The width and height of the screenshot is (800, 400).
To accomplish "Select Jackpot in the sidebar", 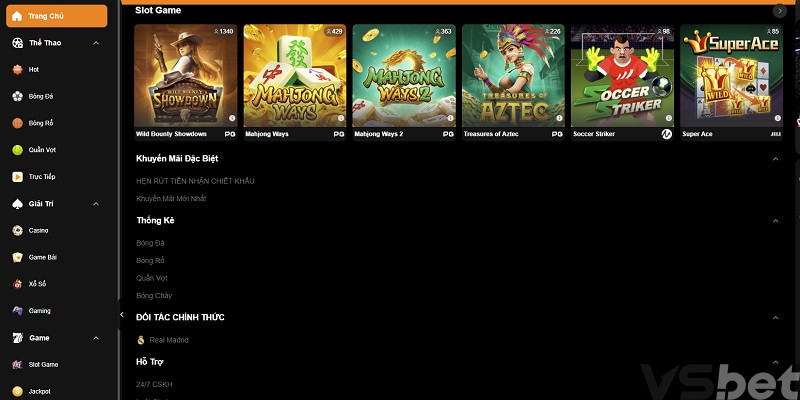I will point(39,391).
